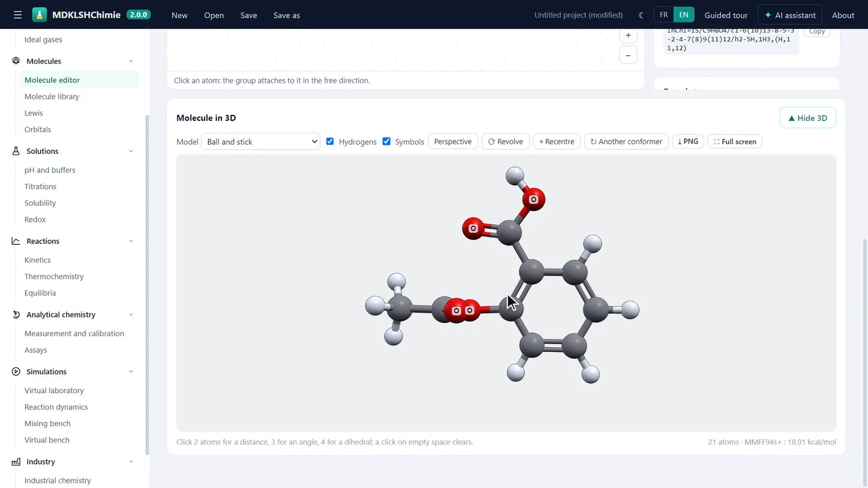Select the EN language option
The width and height of the screenshot is (868, 488).
[684, 15]
